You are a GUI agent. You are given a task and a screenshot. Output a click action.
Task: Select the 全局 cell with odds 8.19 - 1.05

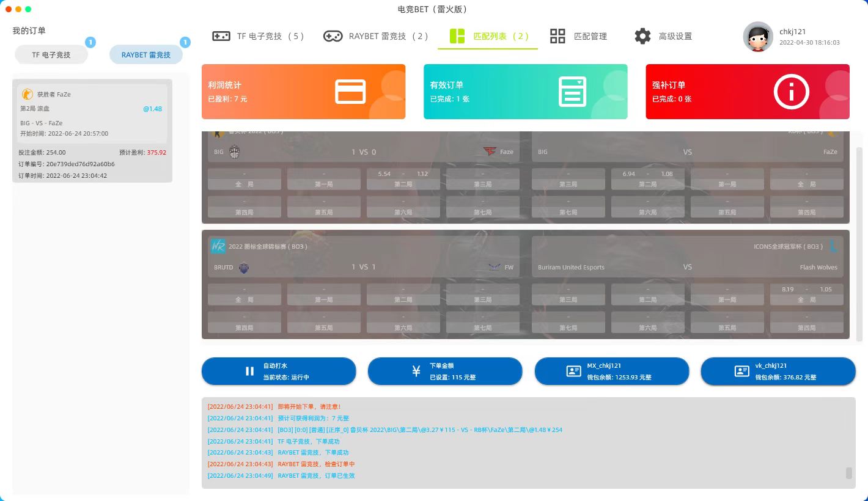807,294
